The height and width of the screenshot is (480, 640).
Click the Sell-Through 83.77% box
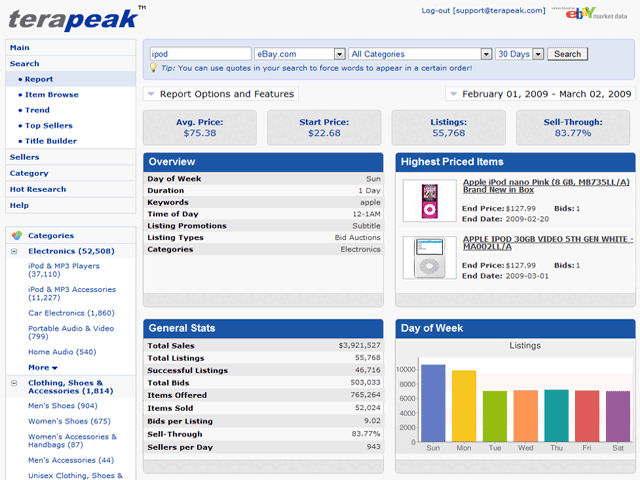573,127
